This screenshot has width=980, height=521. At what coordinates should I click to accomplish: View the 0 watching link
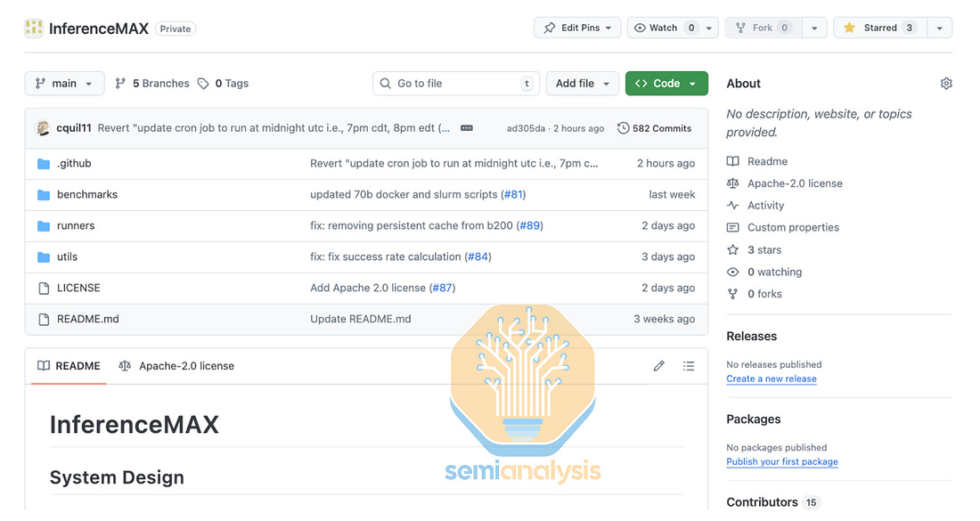(x=774, y=272)
